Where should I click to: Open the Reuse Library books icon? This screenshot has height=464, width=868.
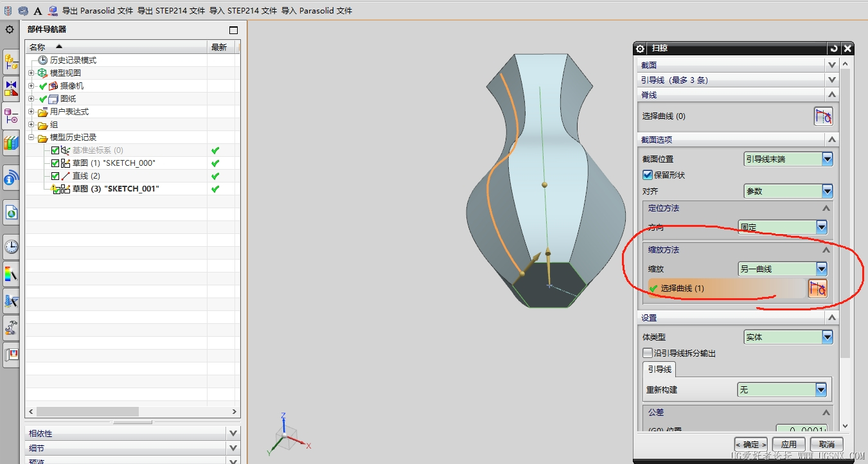pos(11,143)
